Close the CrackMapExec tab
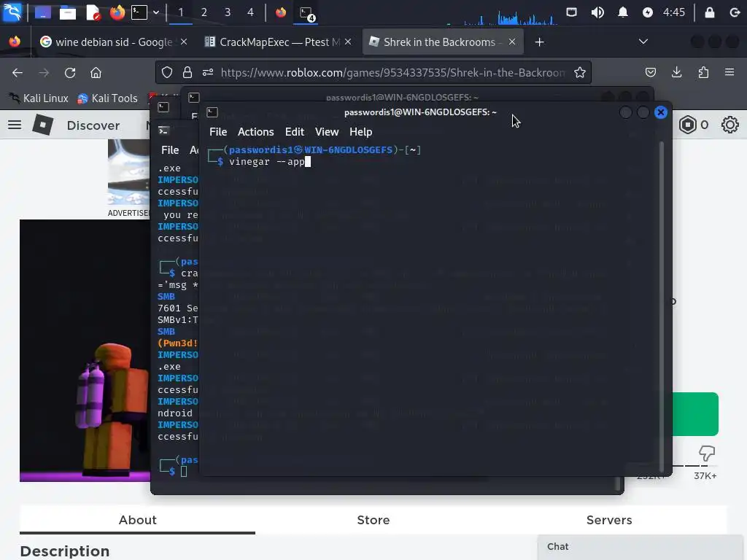 (348, 42)
